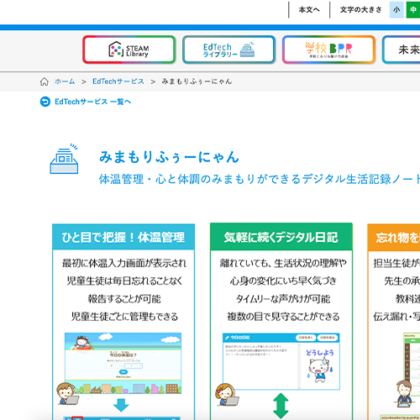The width and height of the screenshot is (420, 420).
Task: Jump to 本文へ link
Action: 309,10
